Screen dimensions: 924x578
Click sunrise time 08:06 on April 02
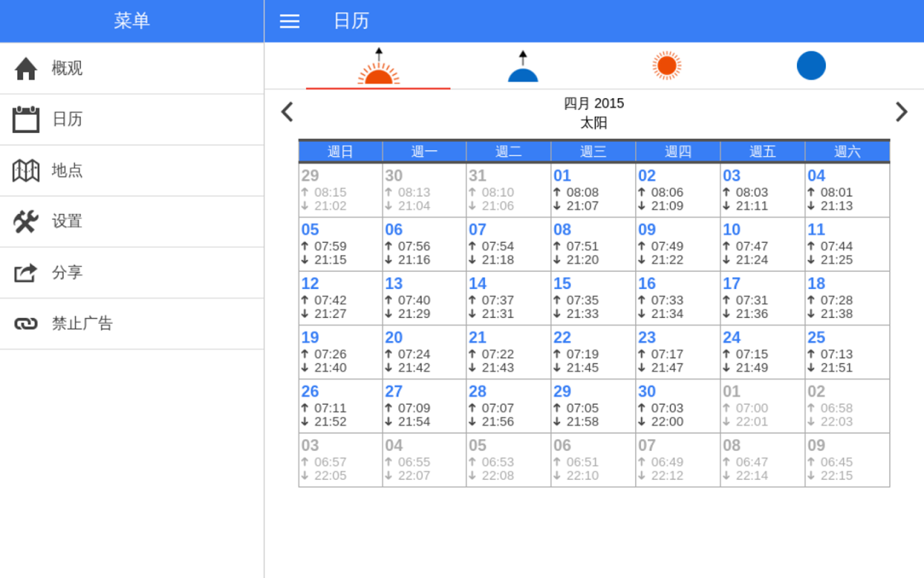click(x=667, y=192)
